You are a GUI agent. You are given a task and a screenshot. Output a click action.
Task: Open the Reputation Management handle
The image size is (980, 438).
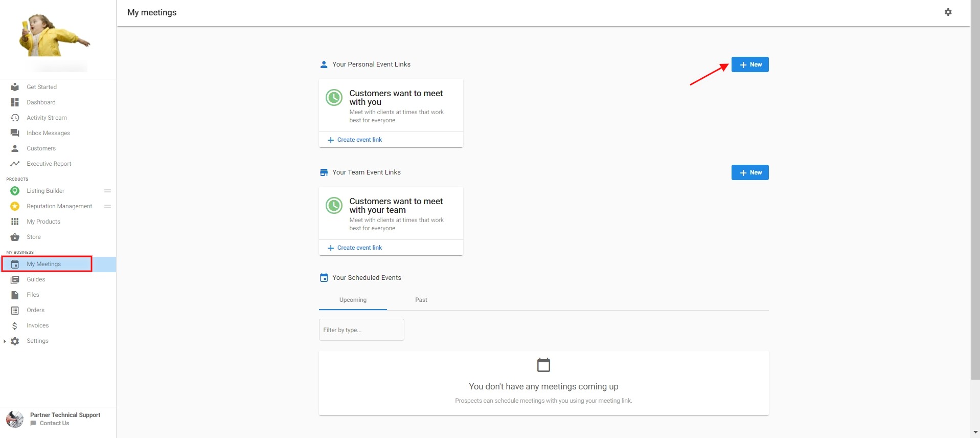107,206
